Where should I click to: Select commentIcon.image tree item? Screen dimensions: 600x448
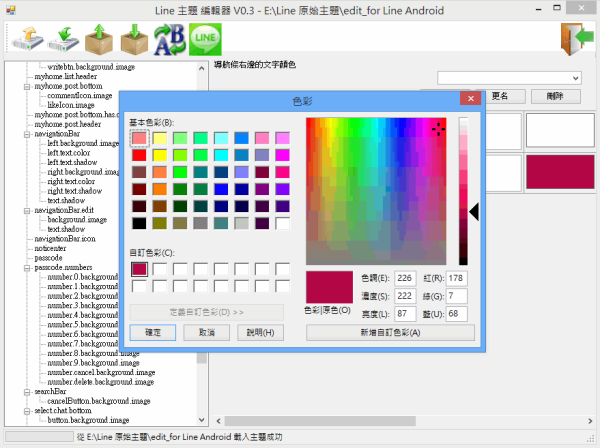[x=80, y=95]
